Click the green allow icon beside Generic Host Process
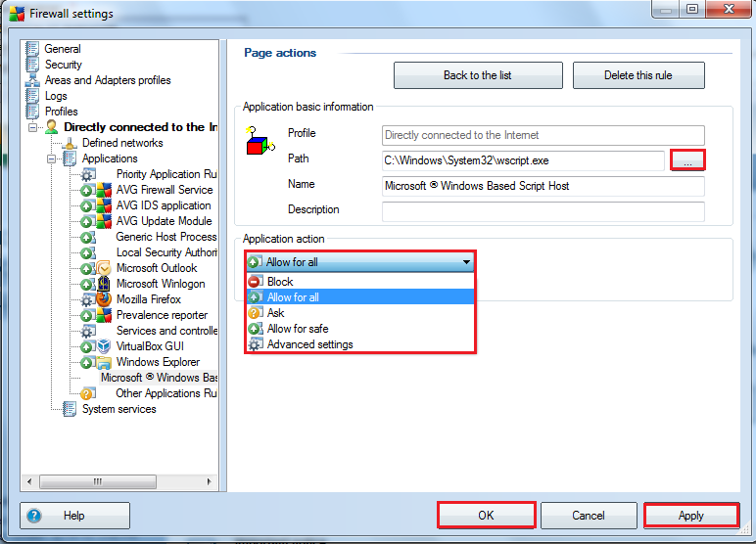This screenshot has width=756, height=544. tap(87, 237)
